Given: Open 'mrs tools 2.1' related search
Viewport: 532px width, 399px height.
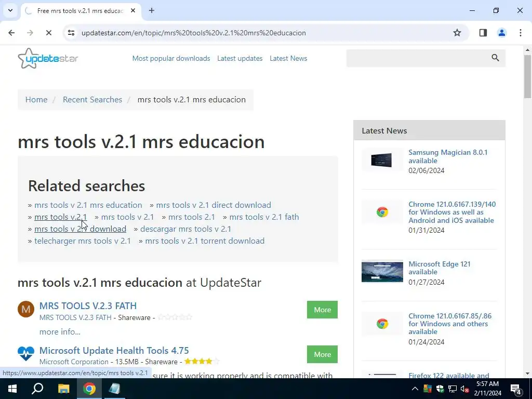Looking at the screenshot, I should click(x=191, y=217).
